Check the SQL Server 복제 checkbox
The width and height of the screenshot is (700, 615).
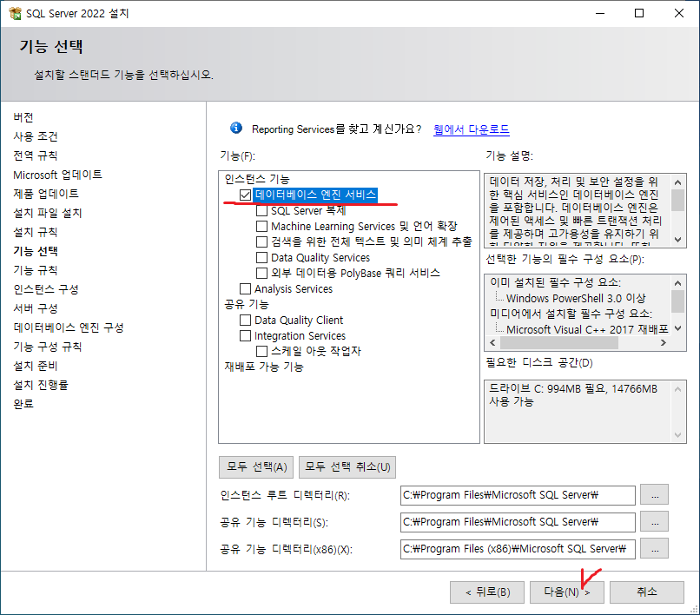coord(261,210)
